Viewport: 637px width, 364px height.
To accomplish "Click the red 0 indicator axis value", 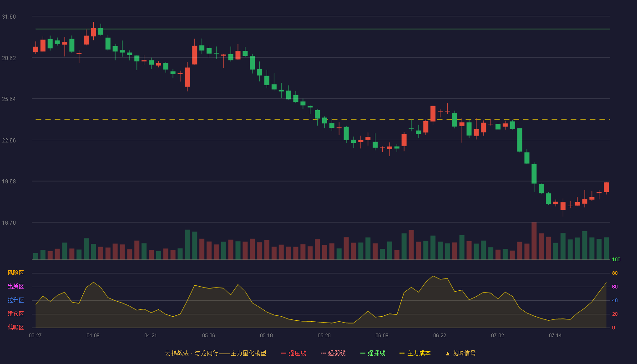I will pyautogui.click(x=613, y=328).
